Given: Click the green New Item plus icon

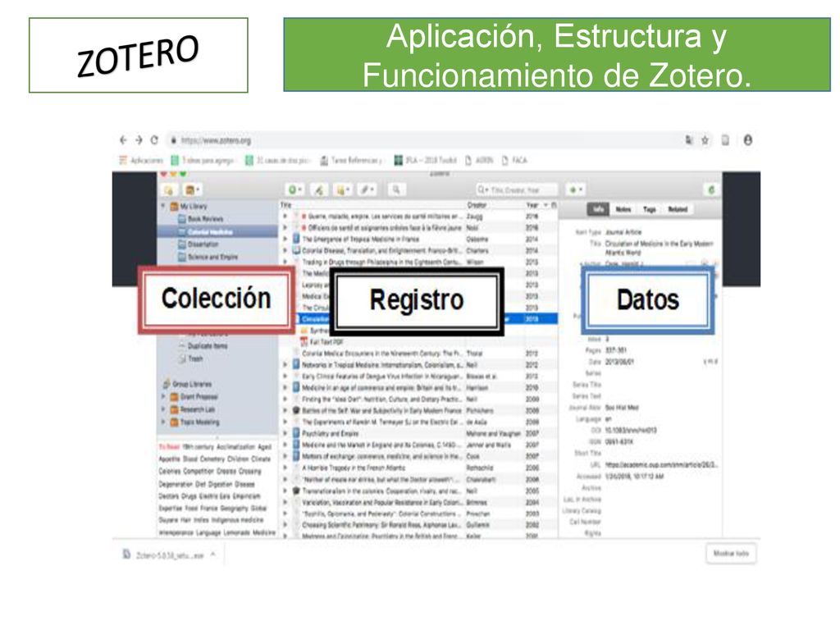Looking at the screenshot, I should pyautogui.click(x=295, y=189).
